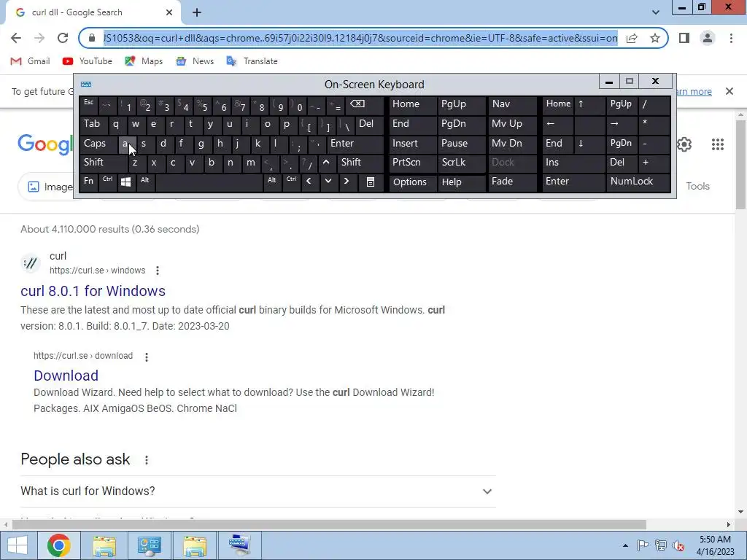Viewport: 747px width, 560px height.
Task: Toggle the Caps key on the On-Screen Keyboard
Action: pyautogui.click(x=98, y=144)
